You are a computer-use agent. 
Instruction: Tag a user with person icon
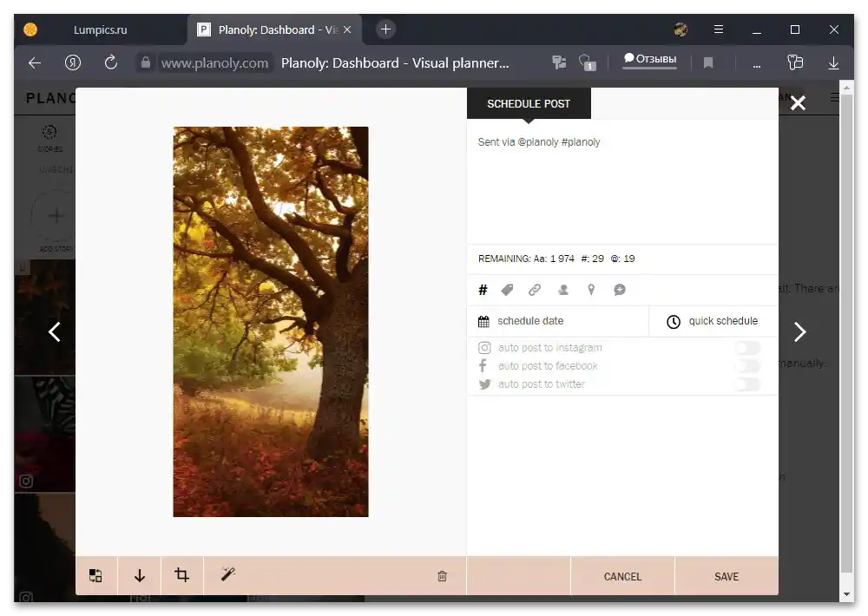[x=563, y=290]
